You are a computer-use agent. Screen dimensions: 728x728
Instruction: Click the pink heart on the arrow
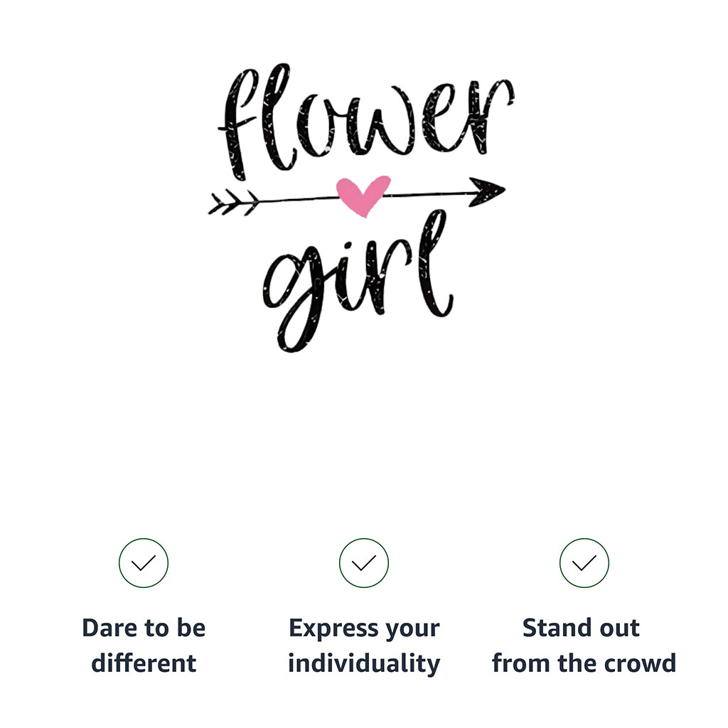[363, 196]
